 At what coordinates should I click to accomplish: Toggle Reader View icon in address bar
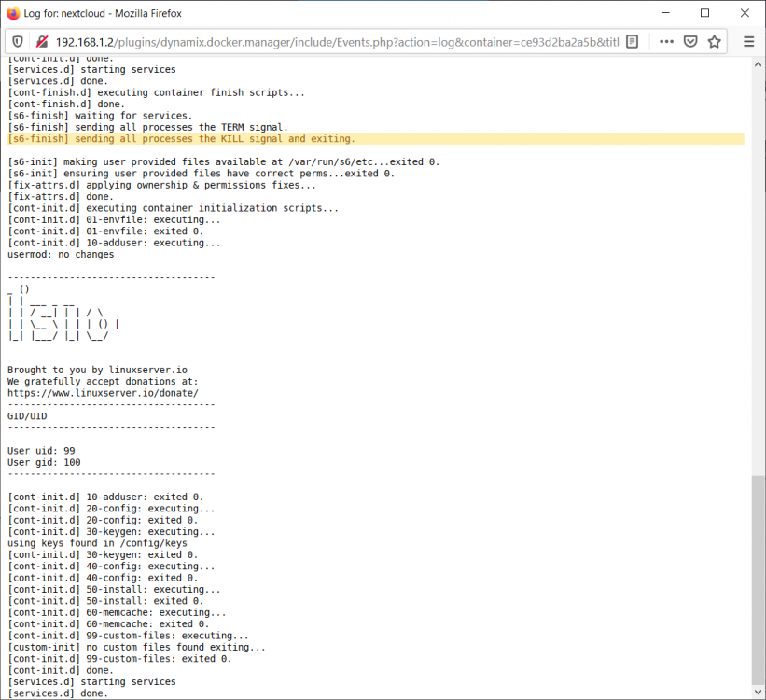coord(633,42)
